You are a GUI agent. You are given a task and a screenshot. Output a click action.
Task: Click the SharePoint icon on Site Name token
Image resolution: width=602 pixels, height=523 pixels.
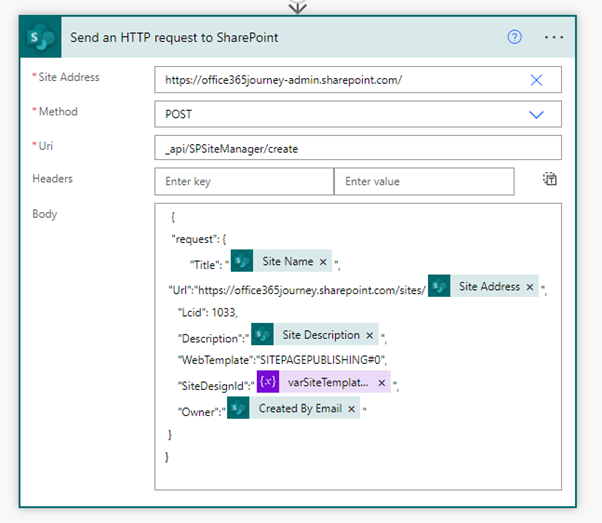coord(242,261)
